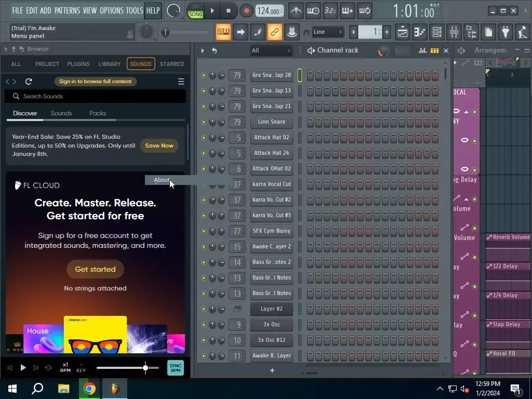The image size is (532, 399).
Task: Go back in the Sounds browser
Action: pyautogui.click(x=7, y=82)
